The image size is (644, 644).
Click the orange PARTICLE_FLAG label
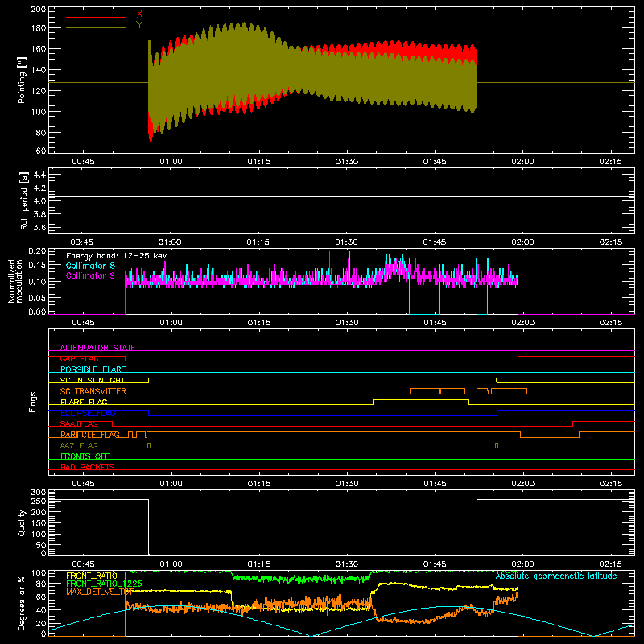(x=90, y=435)
